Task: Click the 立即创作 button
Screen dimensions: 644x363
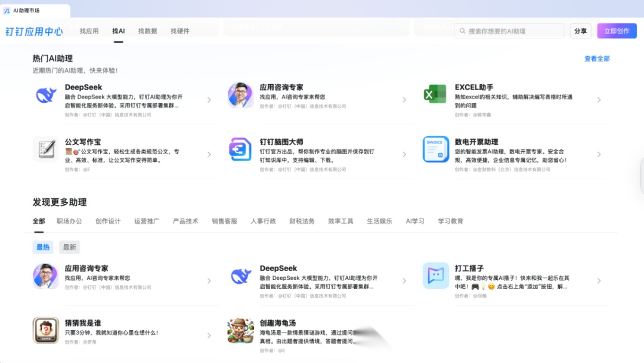Action: (x=617, y=31)
